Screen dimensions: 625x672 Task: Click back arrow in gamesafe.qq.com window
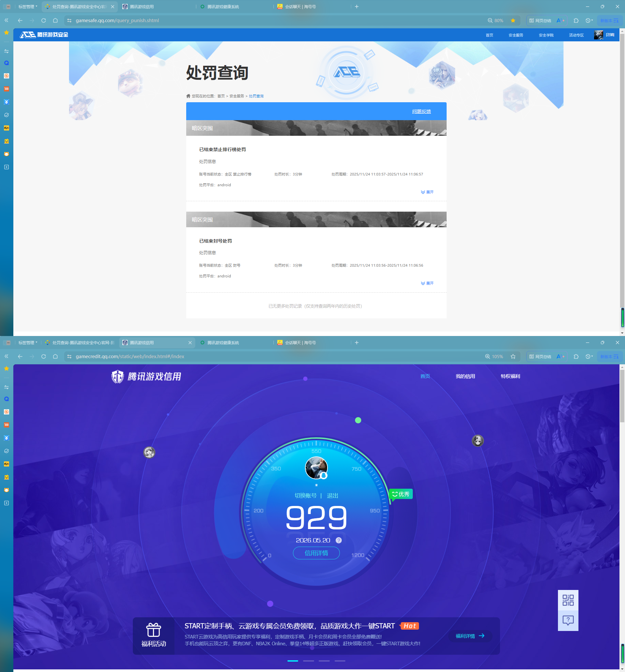[x=20, y=21]
